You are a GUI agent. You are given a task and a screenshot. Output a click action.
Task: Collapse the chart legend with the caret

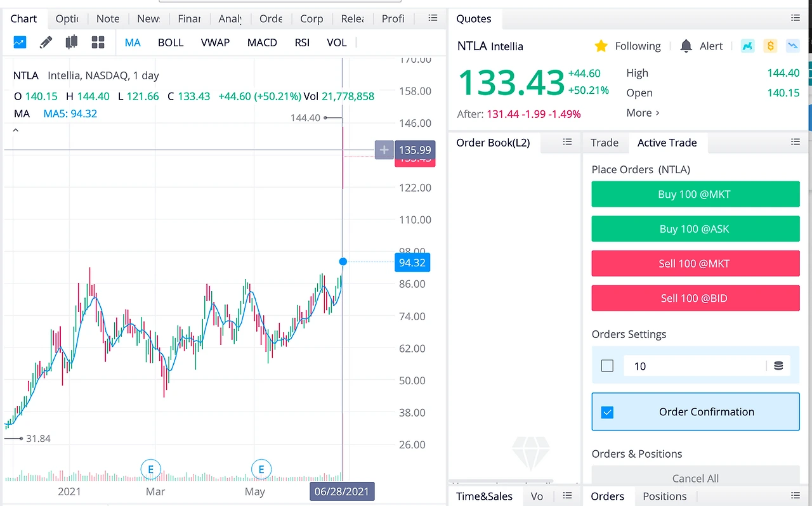(x=16, y=131)
